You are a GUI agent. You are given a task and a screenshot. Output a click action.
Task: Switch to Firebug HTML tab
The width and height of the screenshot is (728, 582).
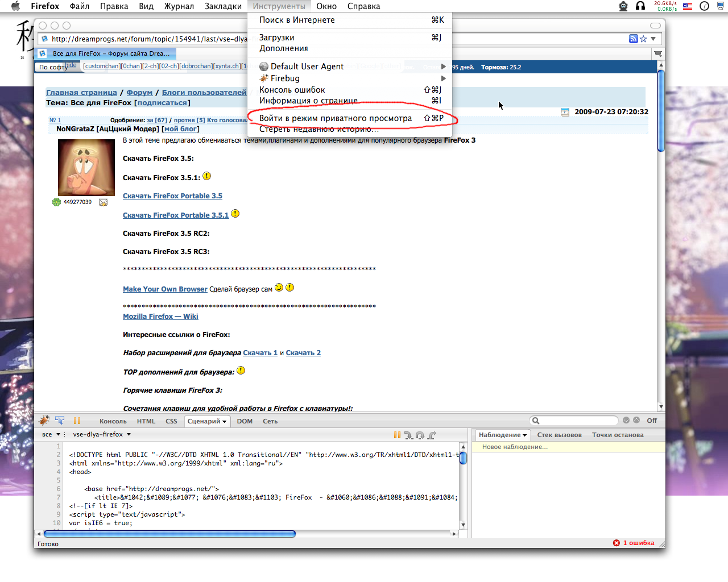146,421
